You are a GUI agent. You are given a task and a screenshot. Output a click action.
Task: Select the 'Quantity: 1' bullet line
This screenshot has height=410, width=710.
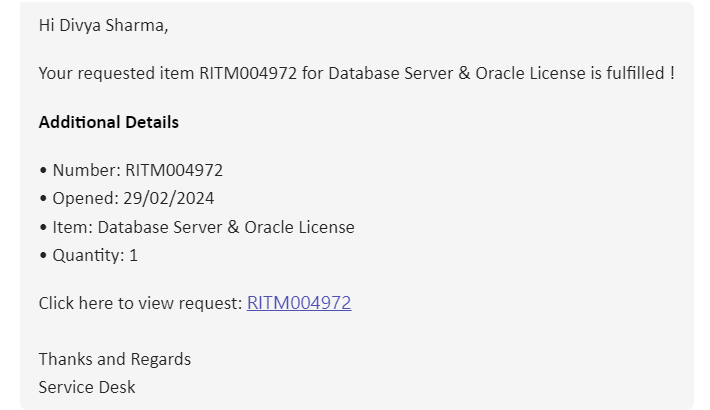(x=88, y=256)
